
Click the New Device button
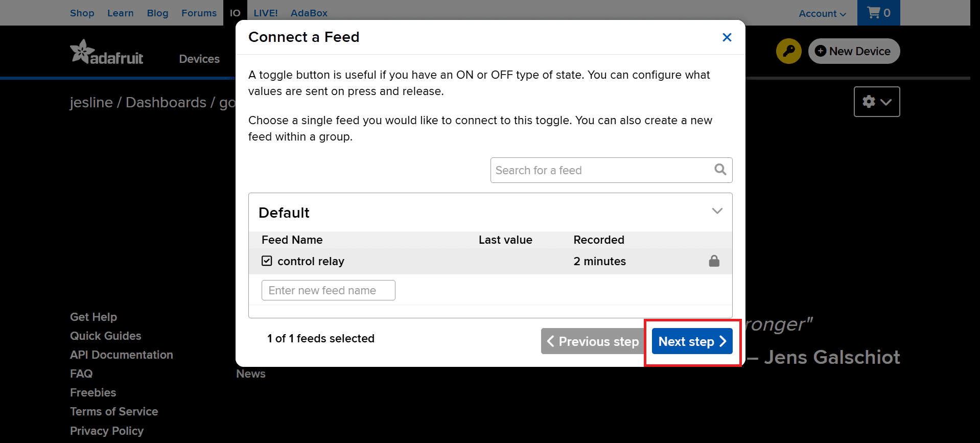pyautogui.click(x=854, y=51)
